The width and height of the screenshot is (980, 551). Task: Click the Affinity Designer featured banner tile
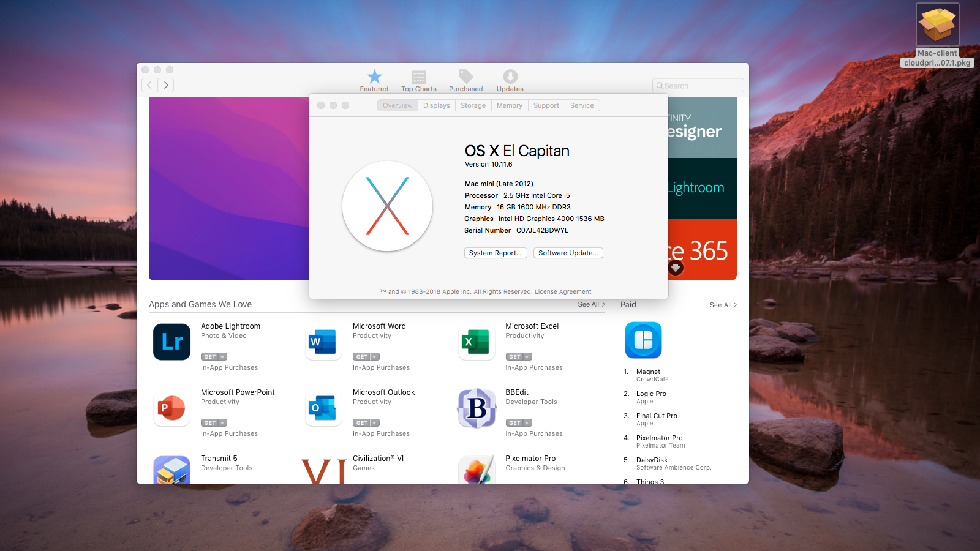click(703, 127)
